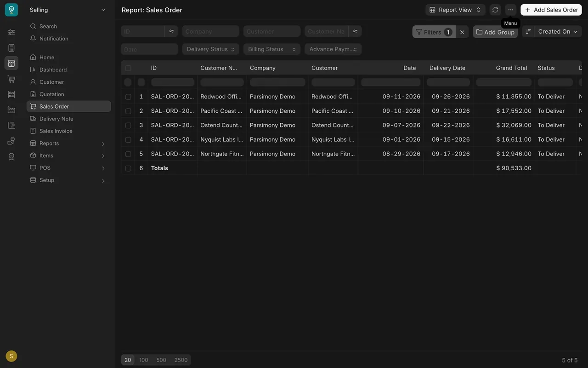Click the app logo icon

11,10
